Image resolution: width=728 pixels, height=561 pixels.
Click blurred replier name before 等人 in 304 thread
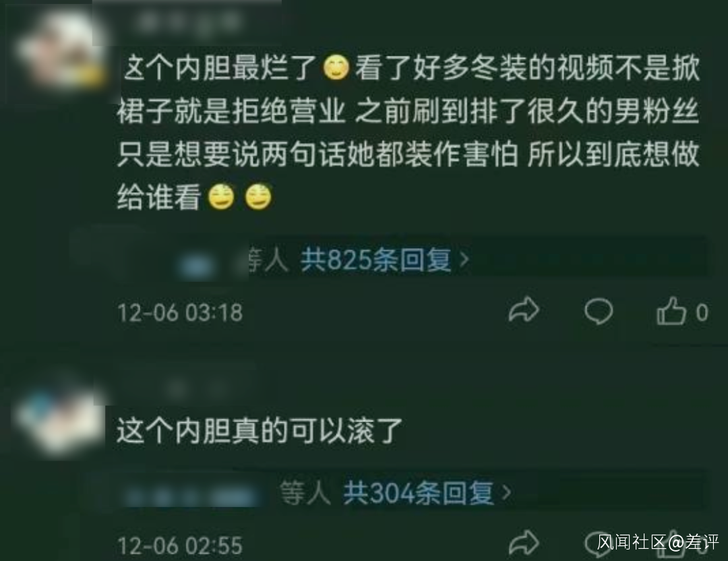click(190, 495)
